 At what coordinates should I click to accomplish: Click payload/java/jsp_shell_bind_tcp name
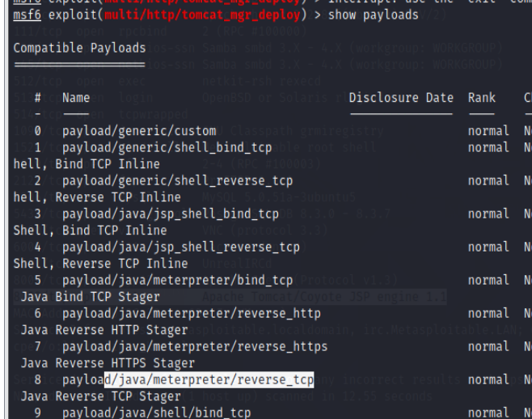click(171, 214)
